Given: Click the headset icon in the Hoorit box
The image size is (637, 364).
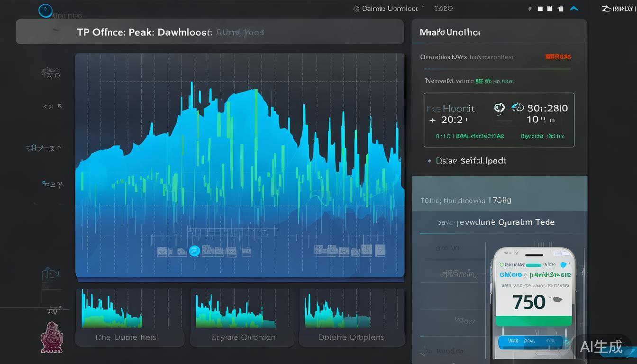Looking at the screenshot, I should click(499, 108).
